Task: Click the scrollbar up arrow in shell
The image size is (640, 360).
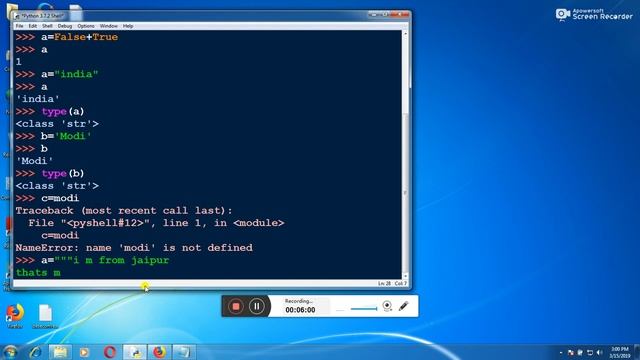Action: [x=405, y=33]
